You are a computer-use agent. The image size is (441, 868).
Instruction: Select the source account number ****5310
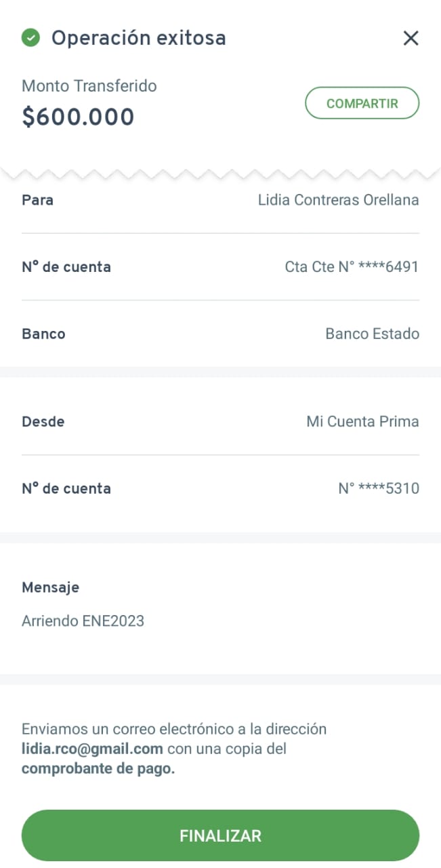tap(379, 488)
